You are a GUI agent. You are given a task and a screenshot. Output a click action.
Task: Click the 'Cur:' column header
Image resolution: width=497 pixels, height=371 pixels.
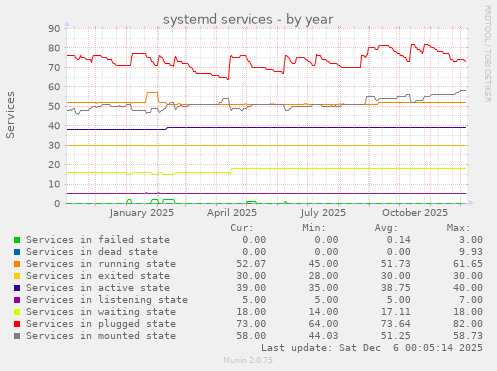coord(242,228)
